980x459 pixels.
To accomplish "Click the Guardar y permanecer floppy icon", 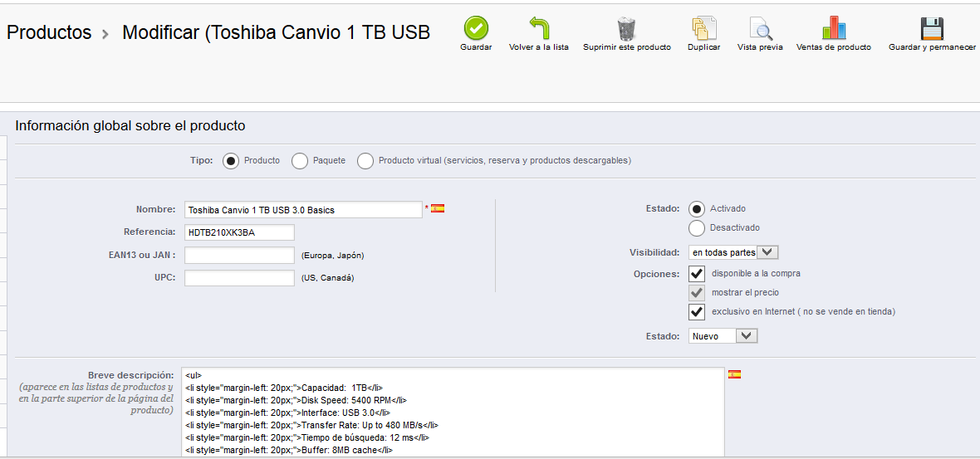I will [x=932, y=29].
